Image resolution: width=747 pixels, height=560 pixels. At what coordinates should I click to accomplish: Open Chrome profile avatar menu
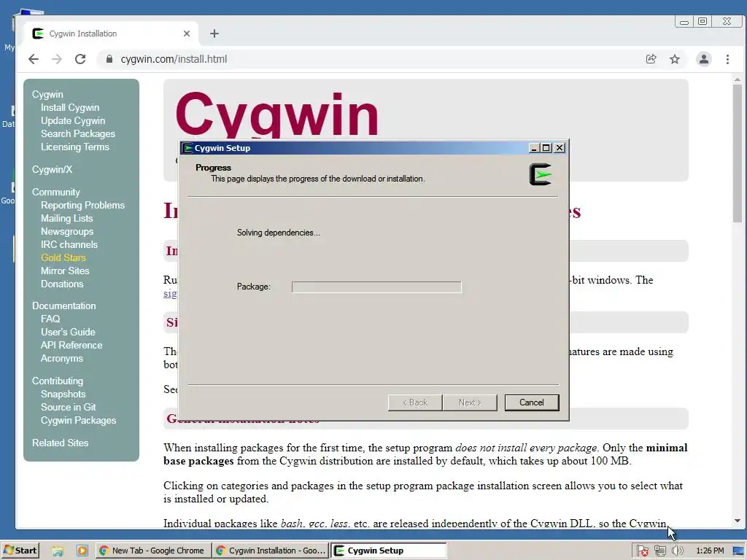704,59
